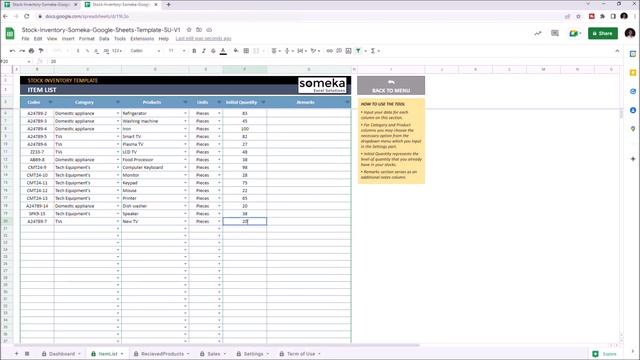This screenshot has width=640, height=360.
Task: Switch to the Settings sheet tab
Action: click(253, 354)
